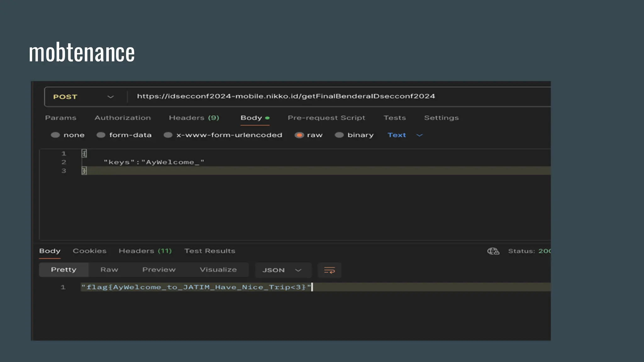Click the word wrap icon in response
The height and width of the screenshot is (362, 644).
(329, 270)
